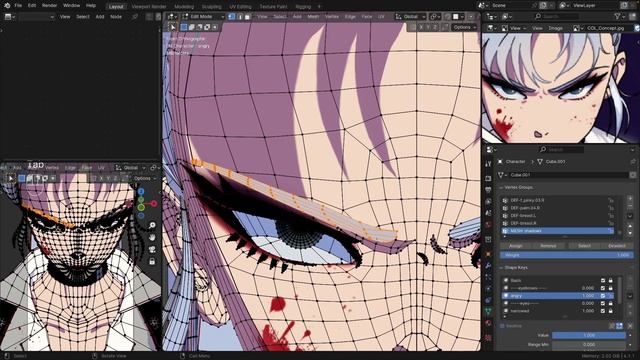Screen dimensions: 640x360
Task: Select the DEF-palm.04.R vertex group
Action: click(x=558, y=208)
